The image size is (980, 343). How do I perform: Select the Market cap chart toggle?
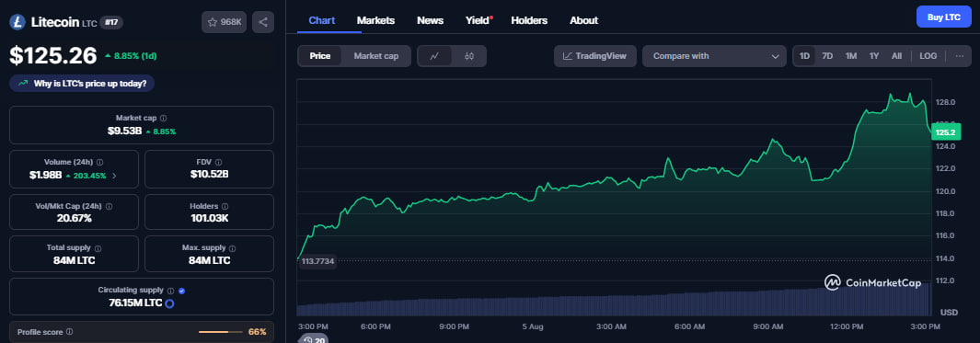click(375, 55)
